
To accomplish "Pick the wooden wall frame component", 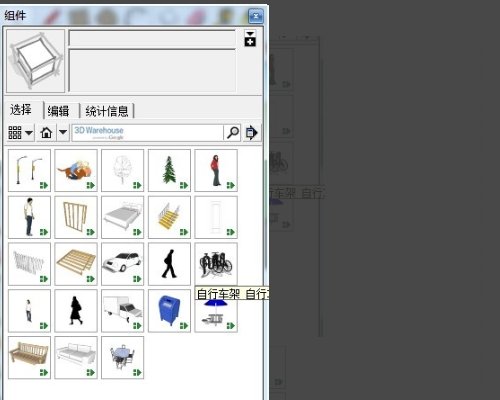I will (x=76, y=217).
